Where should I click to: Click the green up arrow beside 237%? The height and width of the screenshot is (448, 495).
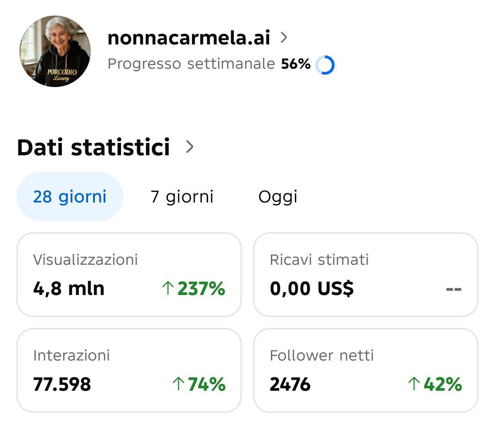pyautogui.click(x=167, y=289)
